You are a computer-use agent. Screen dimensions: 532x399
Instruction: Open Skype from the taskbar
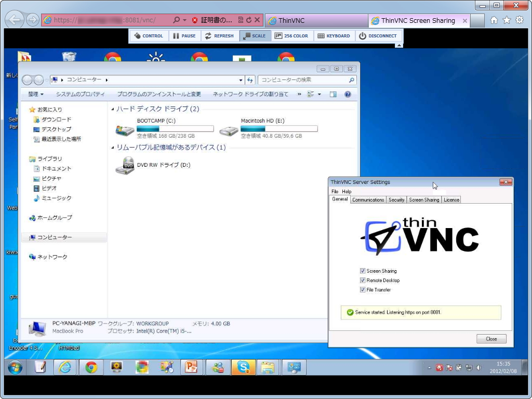243,367
